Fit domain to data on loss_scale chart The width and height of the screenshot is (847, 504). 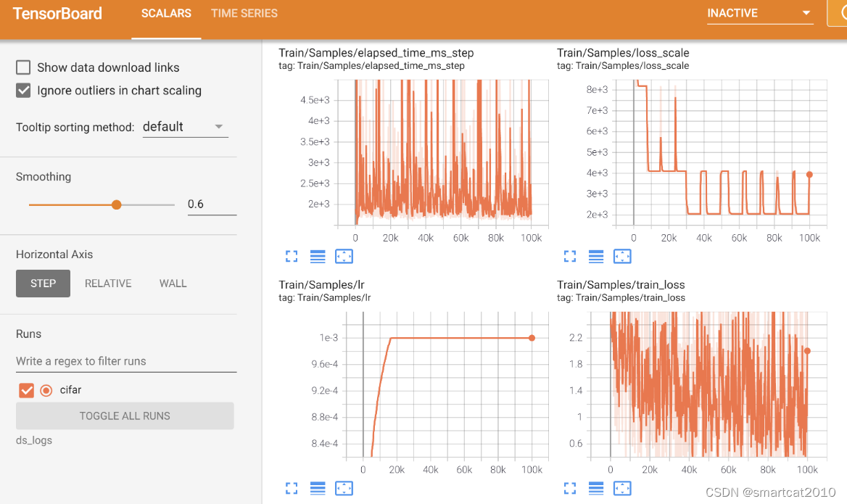pos(622,257)
